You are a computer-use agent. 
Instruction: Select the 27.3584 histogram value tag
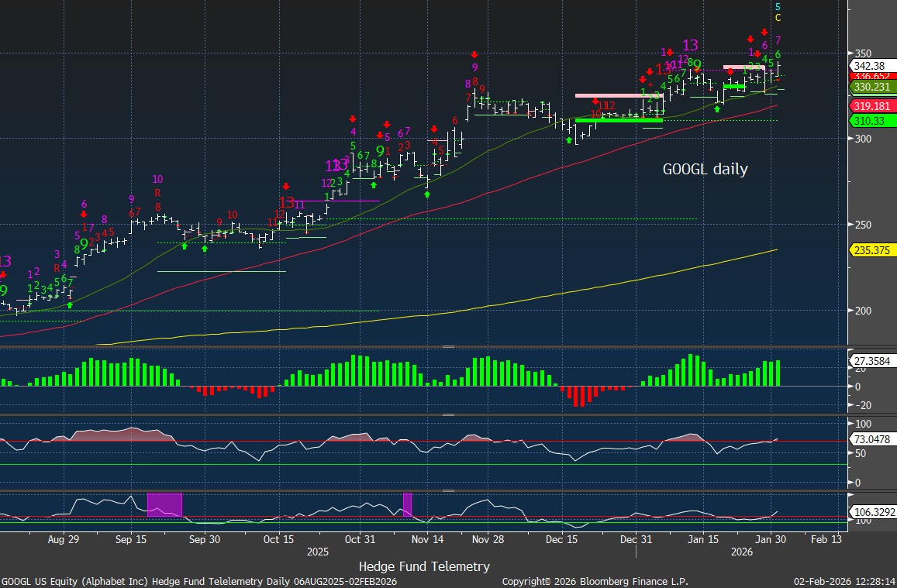click(872, 362)
